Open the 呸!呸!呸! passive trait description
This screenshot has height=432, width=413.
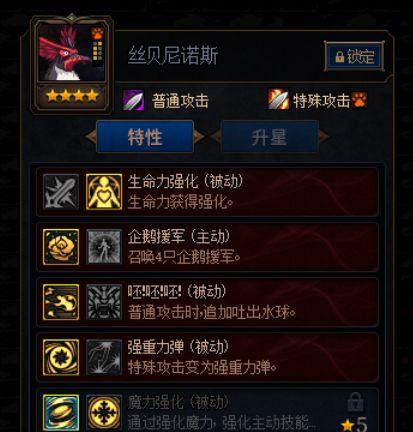click(207, 302)
